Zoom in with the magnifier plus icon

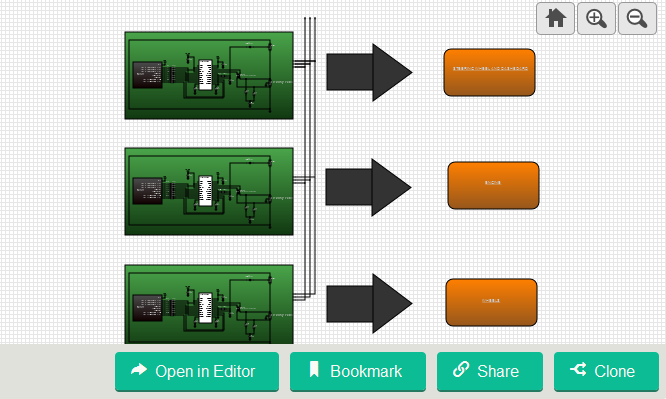(x=596, y=19)
